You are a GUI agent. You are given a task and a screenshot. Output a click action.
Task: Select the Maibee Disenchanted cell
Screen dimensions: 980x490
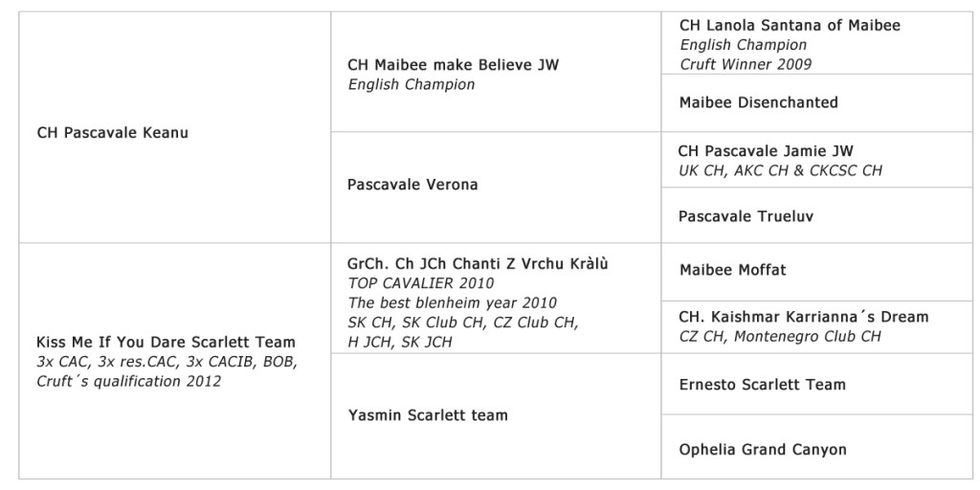click(758, 102)
